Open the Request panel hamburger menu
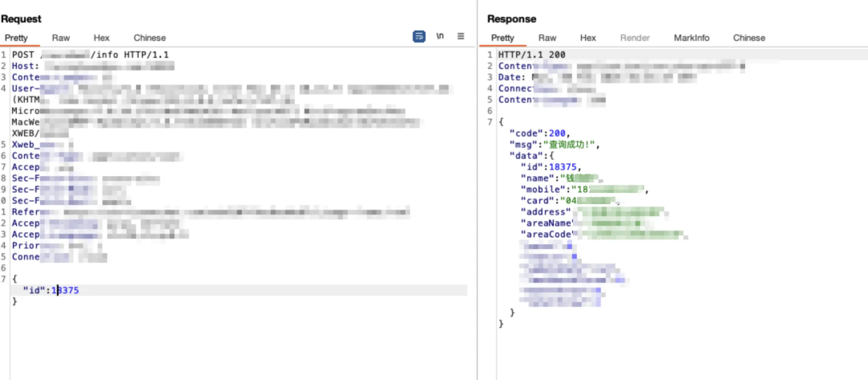Image resolution: width=868 pixels, height=380 pixels. tap(461, 36)
